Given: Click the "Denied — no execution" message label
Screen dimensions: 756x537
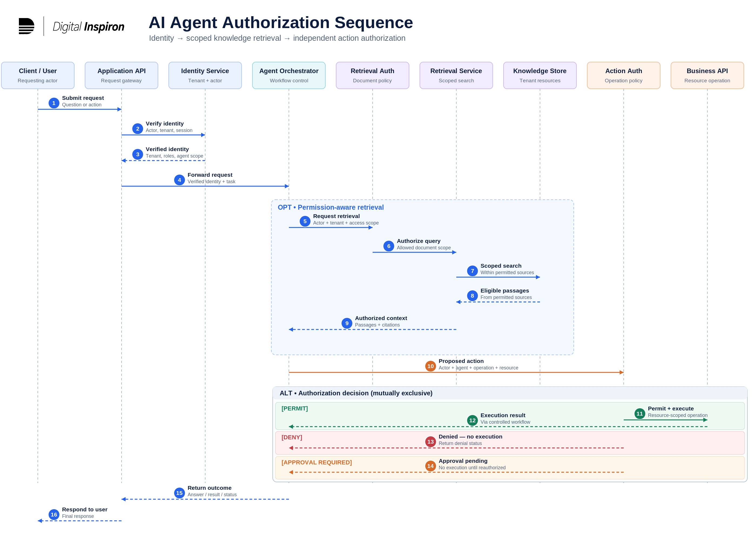Looking at the screenshot, I should [470, 437].
